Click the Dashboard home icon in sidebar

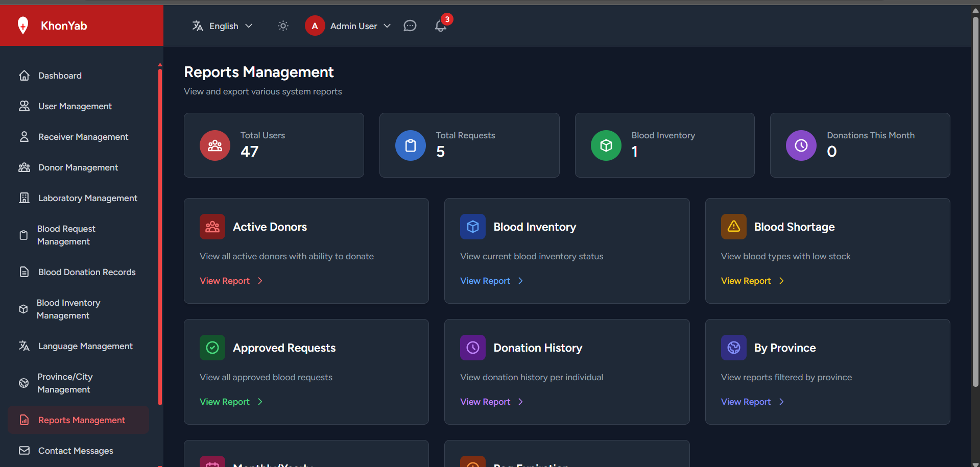click(x=24, y=76)
